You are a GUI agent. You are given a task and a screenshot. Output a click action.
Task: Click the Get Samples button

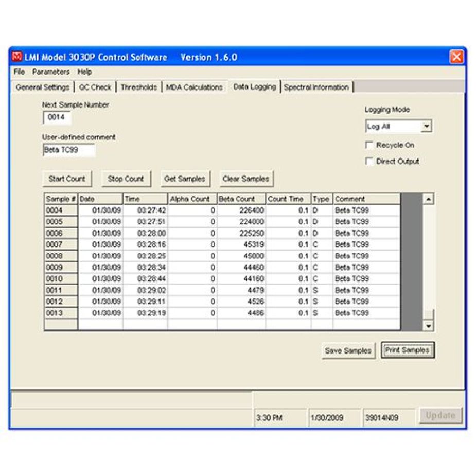(185, 179)
